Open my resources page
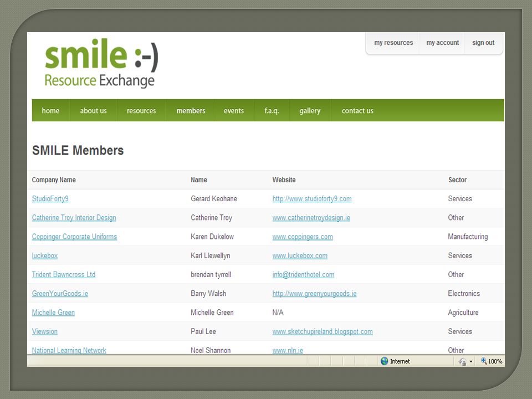The height and width of the screenshot is (399, 532). (393, 43)
